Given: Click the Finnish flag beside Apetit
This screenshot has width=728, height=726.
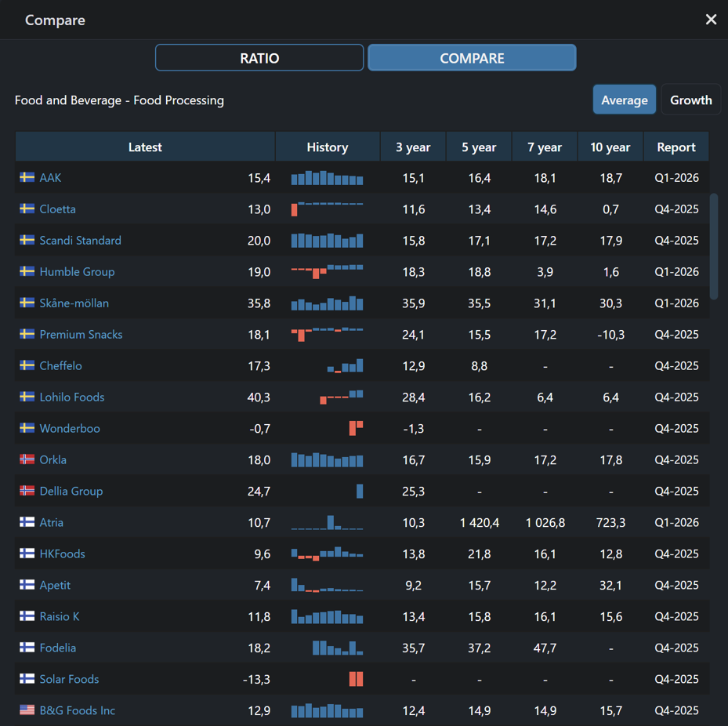Looking at the screenshot, I should click(x=27, y=584).
